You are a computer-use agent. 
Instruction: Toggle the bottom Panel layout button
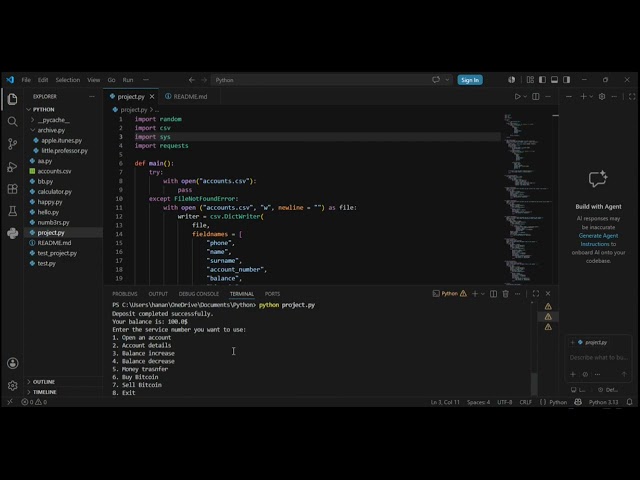554,80
